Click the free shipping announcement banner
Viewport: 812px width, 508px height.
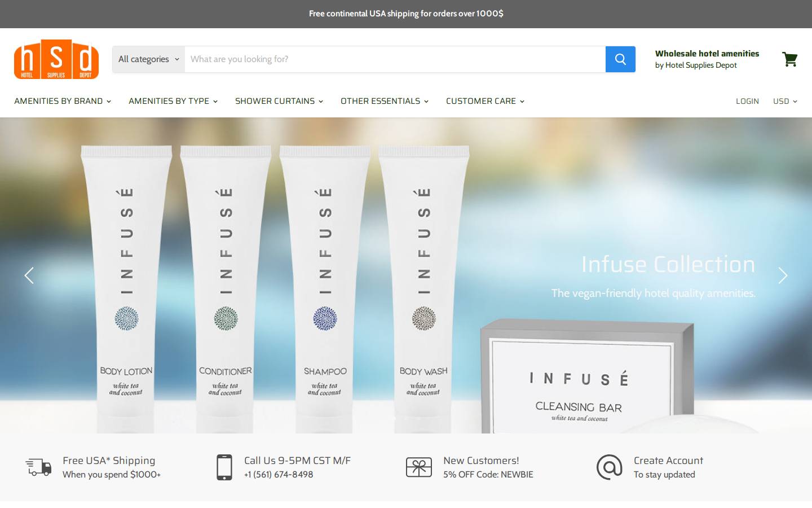pos(406,14)
